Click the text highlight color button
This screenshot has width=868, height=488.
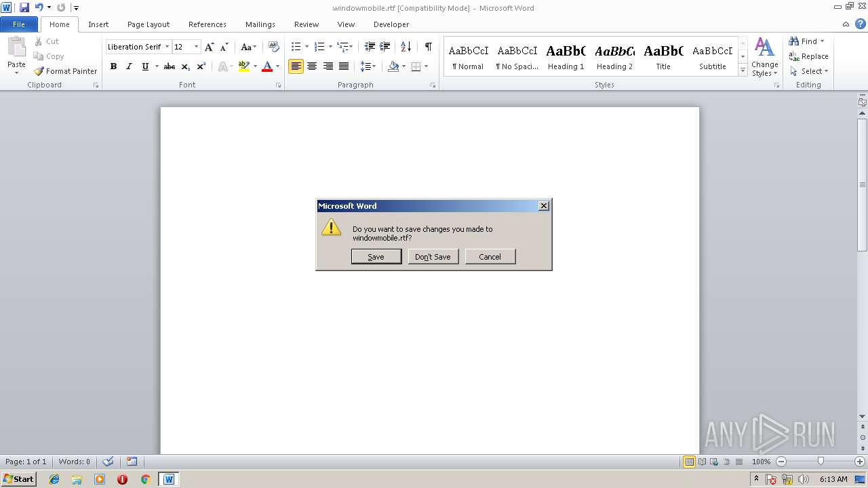coord(244,66)
